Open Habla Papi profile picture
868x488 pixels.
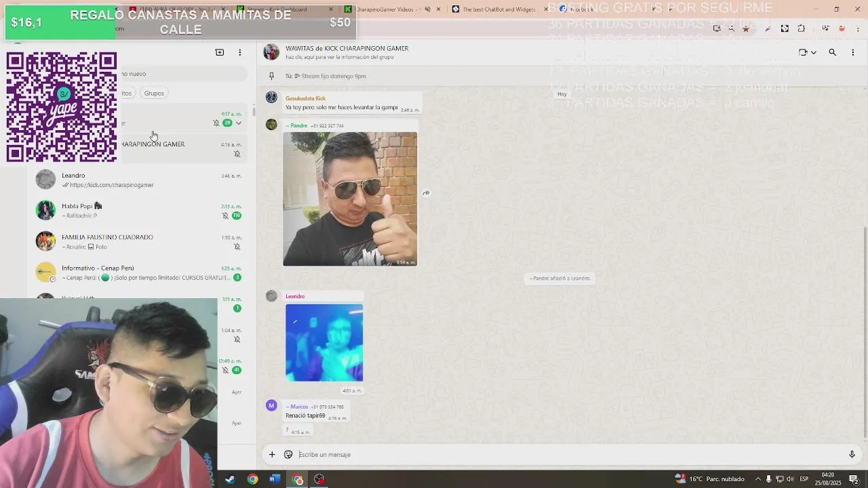45,210
